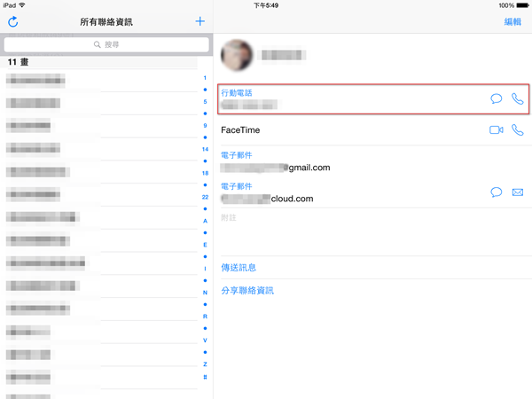Jump to letter V in side index
Image resolution: width=532 pixels, height=399 pixels.
(205, 340)
